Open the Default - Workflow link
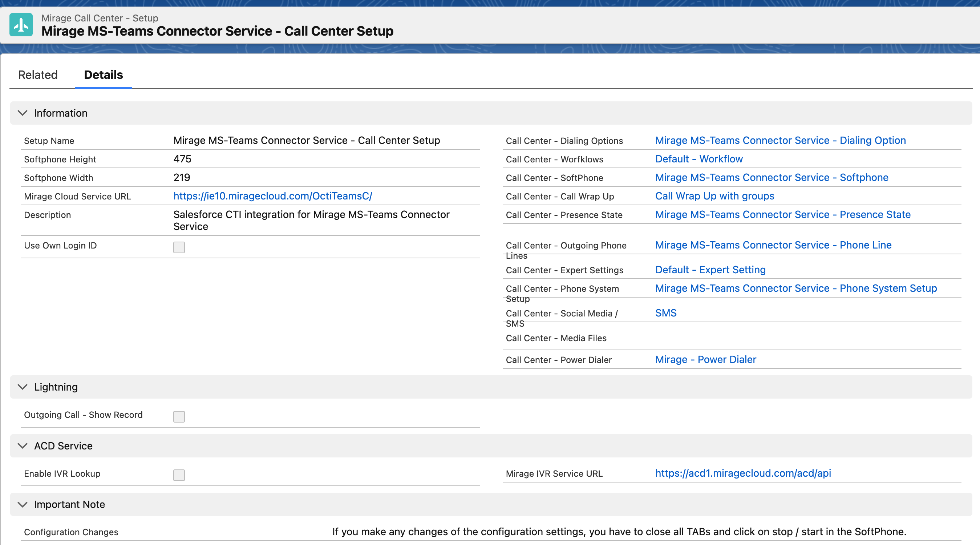This screenshot has width=980, height=545. (x=699, y=159)
